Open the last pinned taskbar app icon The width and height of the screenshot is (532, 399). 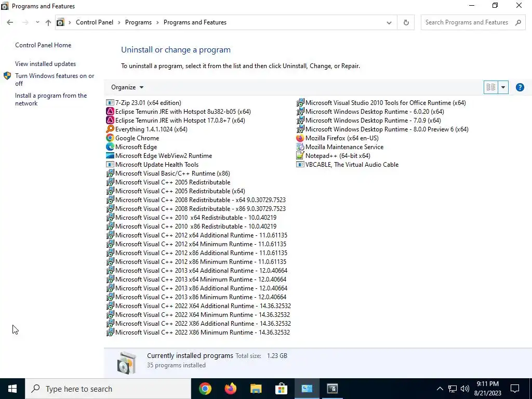[332, 389]
